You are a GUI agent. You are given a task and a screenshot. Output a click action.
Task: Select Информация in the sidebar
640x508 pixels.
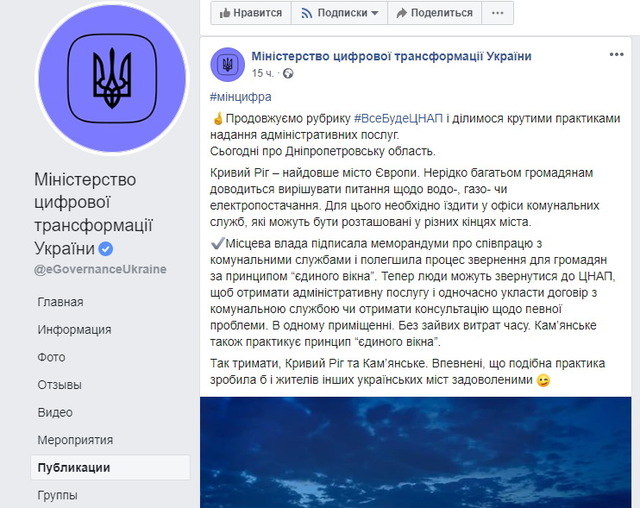point(74,330)
